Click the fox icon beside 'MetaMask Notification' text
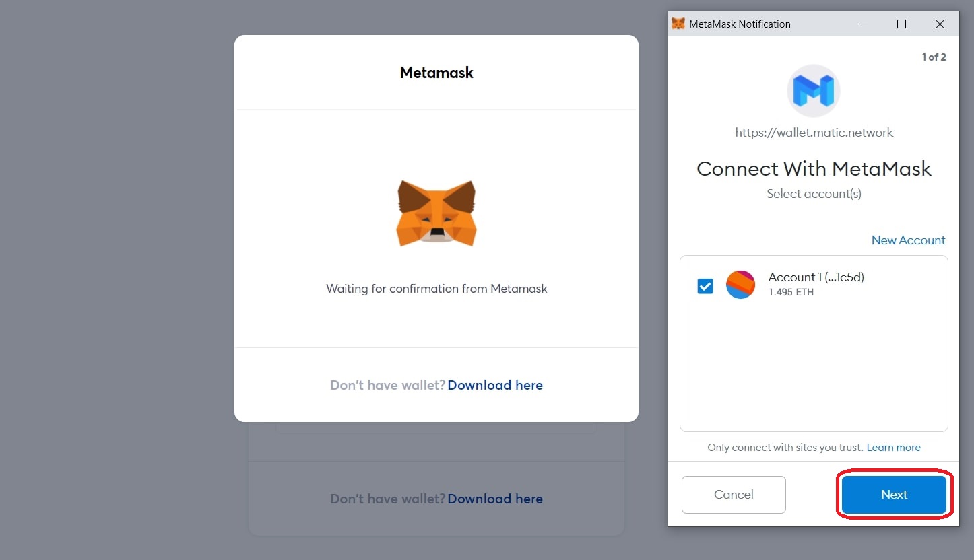 pyautogui.click(x=679, y=24)
